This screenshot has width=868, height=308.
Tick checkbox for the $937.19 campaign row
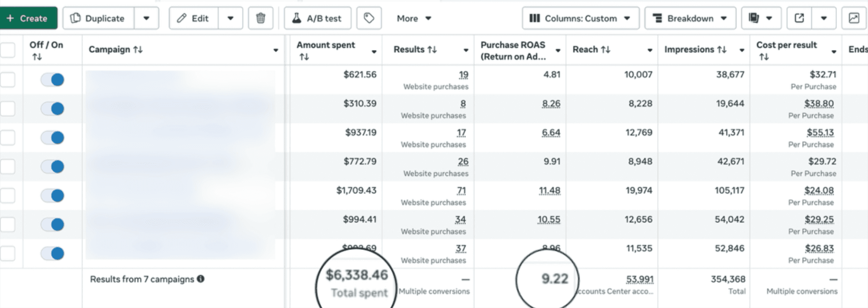point(7,138)
